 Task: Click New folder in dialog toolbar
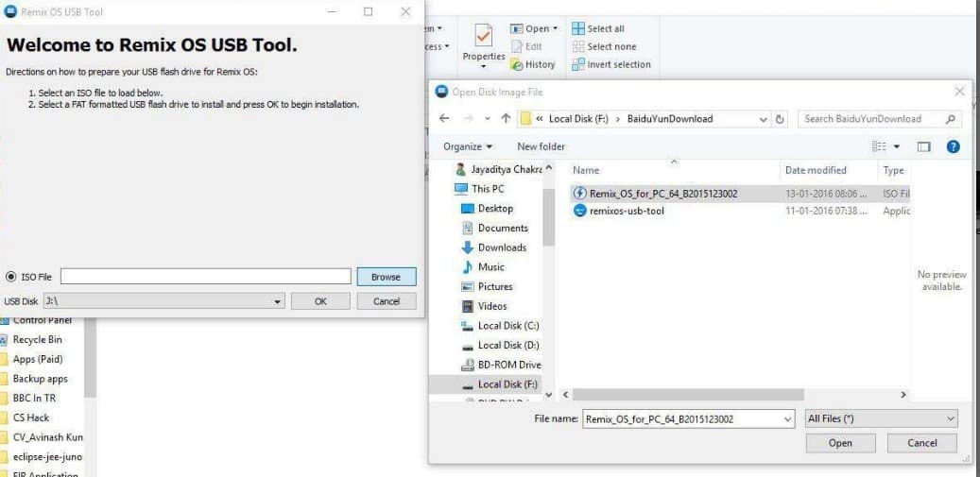[541, 146]
